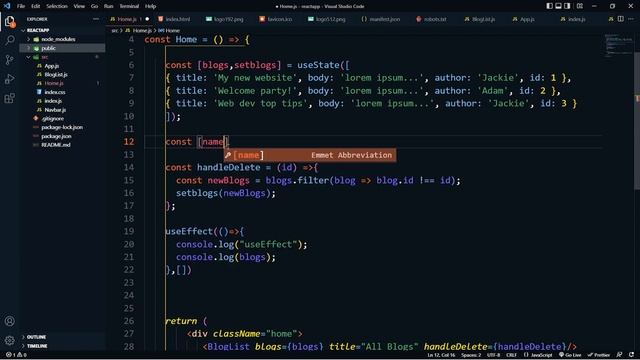Open the Run and Debug view icon
The image size is (640, 360).
pyautogui.click(x=10, y=79)
